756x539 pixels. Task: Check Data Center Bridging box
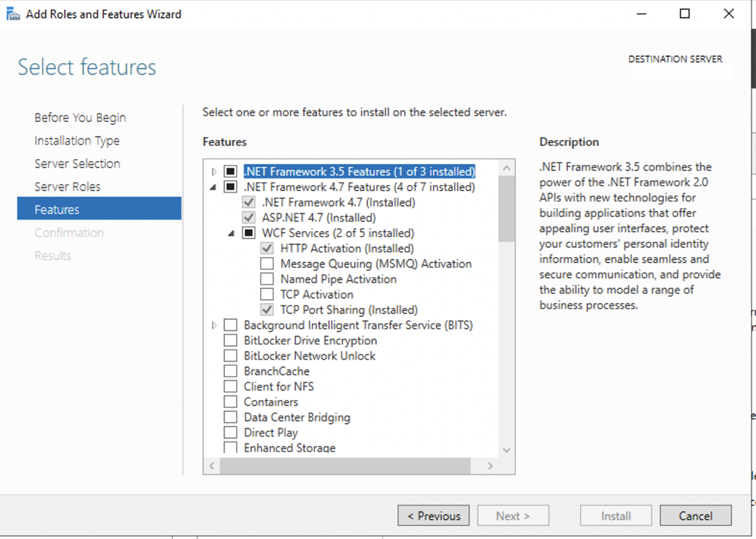click(230, 417)
